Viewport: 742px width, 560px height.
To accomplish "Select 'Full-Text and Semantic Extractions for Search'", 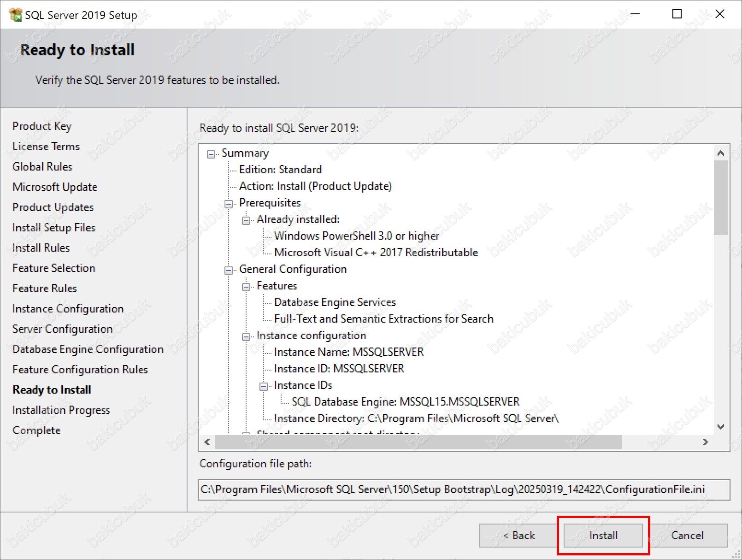I will pos(383,319).
